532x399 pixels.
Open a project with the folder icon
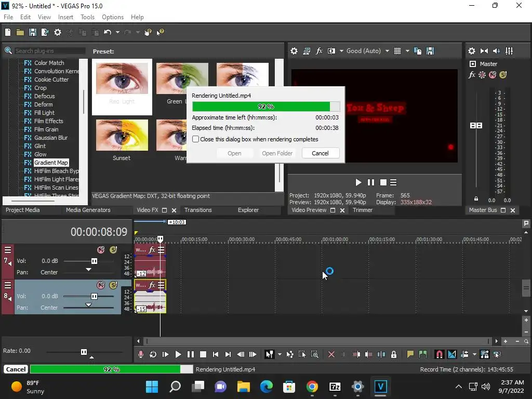coord(20,32)
